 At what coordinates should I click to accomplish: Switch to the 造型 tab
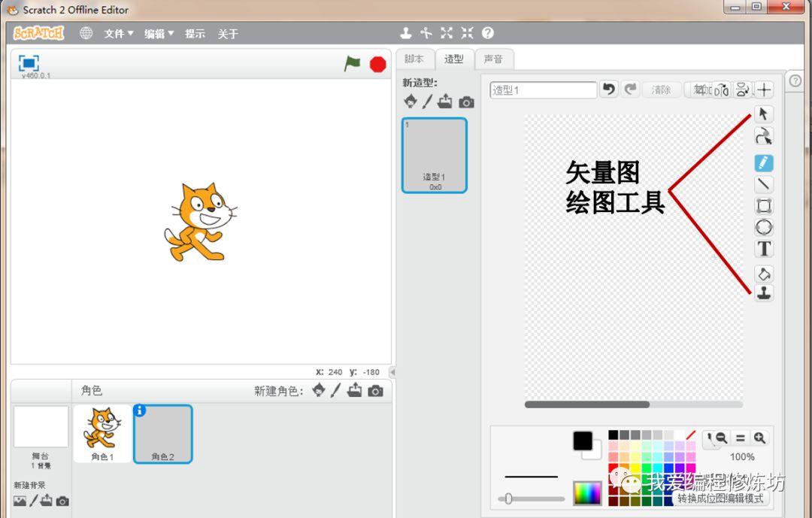pos(454,59)
